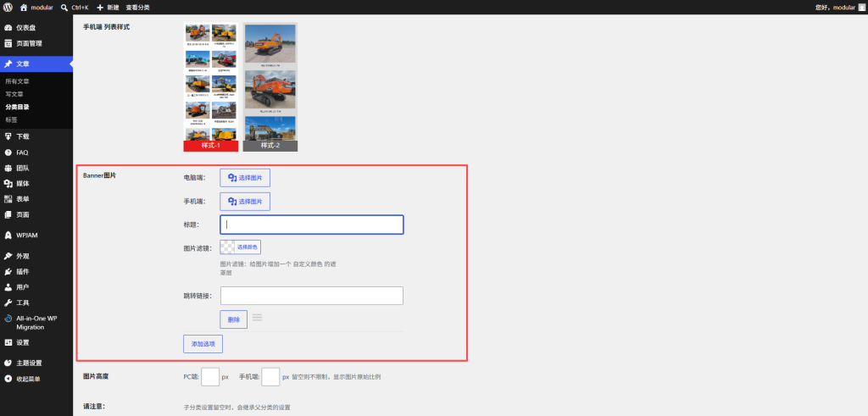Focus the 标题 text field
Viewport: 868px width, 416px height.
point(312,225)
